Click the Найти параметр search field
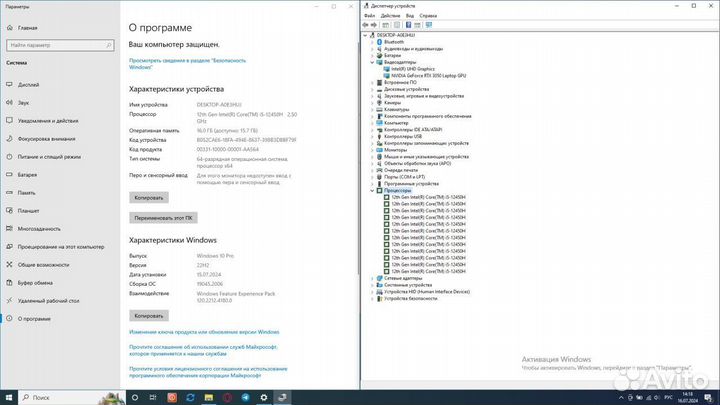The image size is (720, 405). tap(60, 45)
